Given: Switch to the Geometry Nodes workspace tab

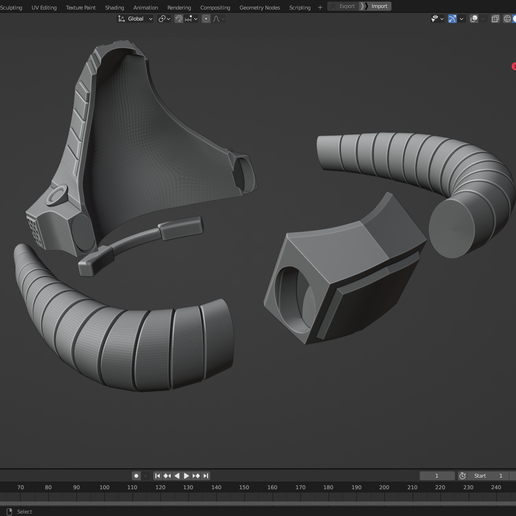Looking at the screenshot, I should [259, 7].
